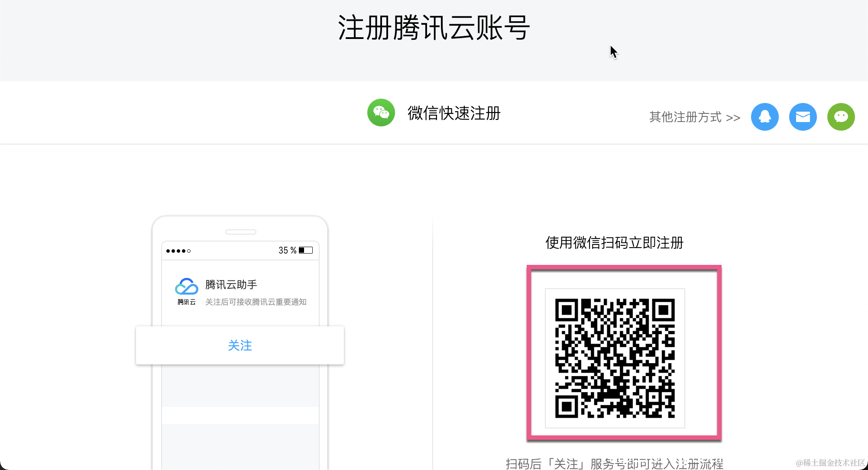Click the 稀土掘金技术社区 watermark
Image resolution: width=868 pixels, height=470 pixels.
[x=830, y=463]
